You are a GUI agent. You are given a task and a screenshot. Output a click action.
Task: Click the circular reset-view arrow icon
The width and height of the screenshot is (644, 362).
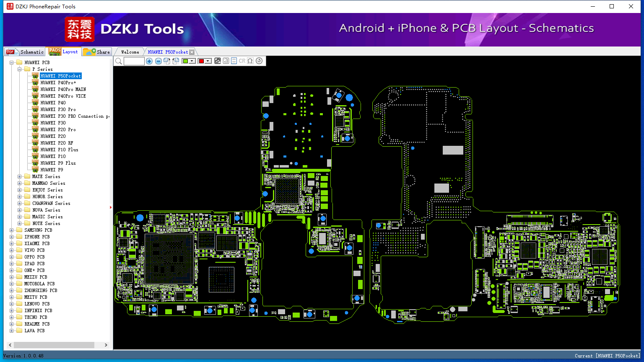coord(259,61)
